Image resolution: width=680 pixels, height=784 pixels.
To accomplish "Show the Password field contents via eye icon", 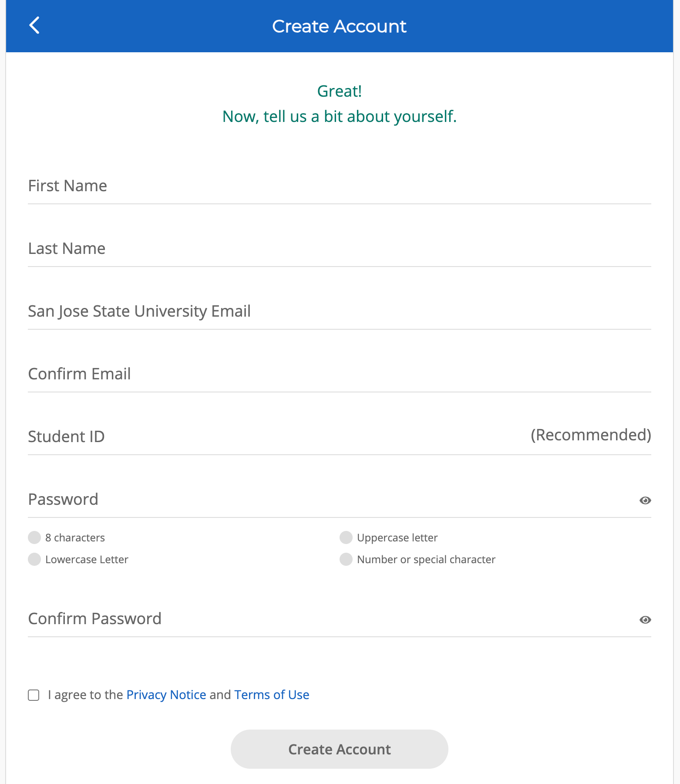I will 646,500.
